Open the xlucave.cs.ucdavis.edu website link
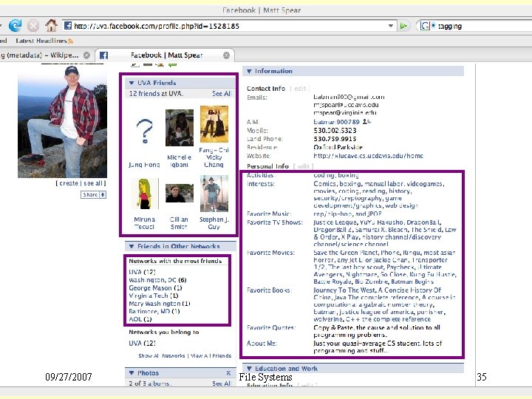Viewport: 532px width, 399px height. [x=368, y=156]
